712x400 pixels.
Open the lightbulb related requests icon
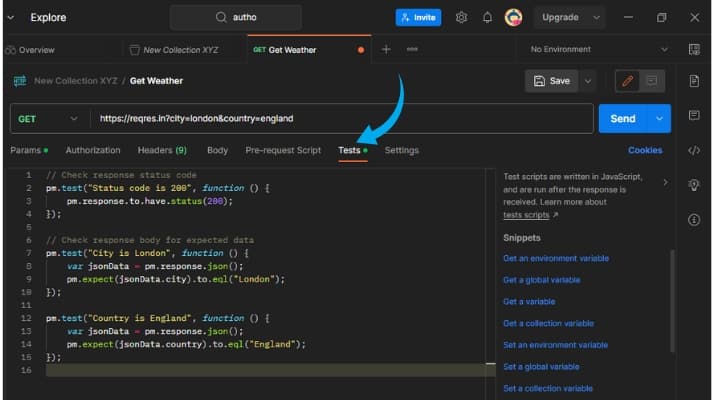[x=694, y=185]
